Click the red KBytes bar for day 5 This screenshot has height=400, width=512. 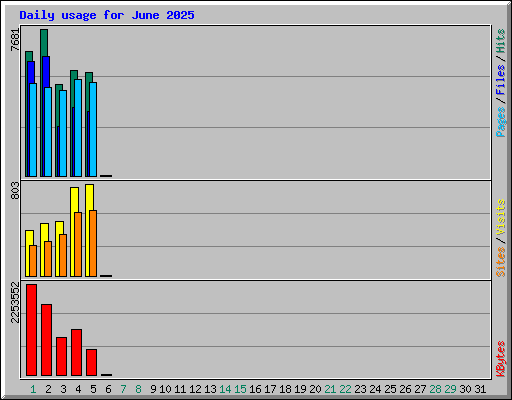[91, 363]
